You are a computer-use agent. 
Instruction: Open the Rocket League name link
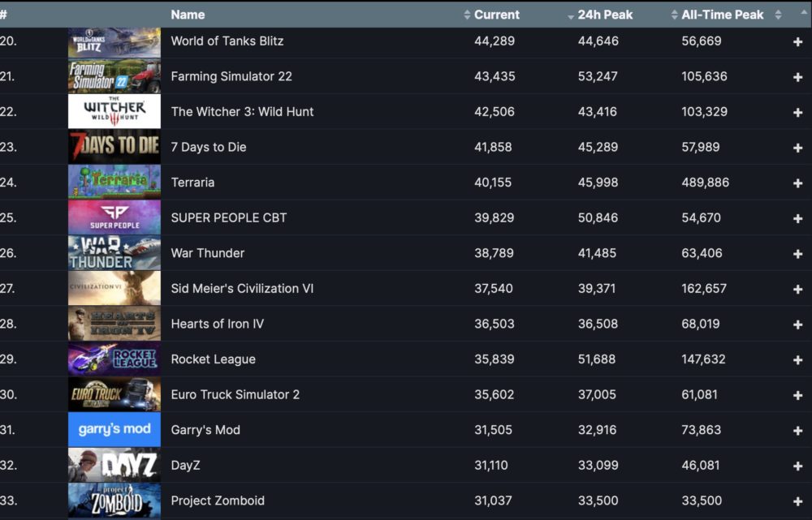(214, 359)
